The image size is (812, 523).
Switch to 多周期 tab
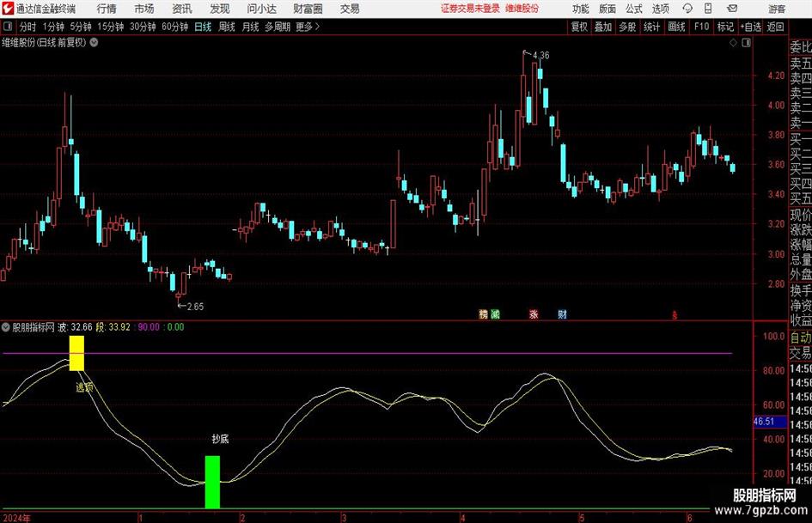[278, 27]
